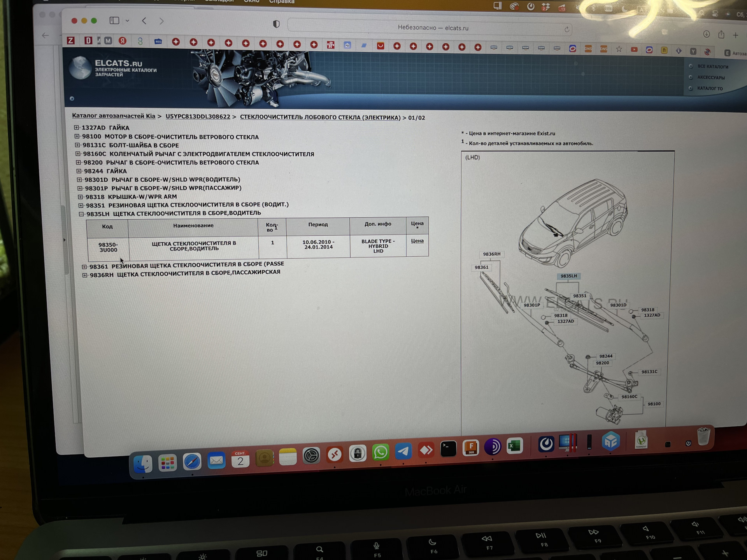Click label 98301P in the diagram
747x560 pixels.
pos(532,305)
